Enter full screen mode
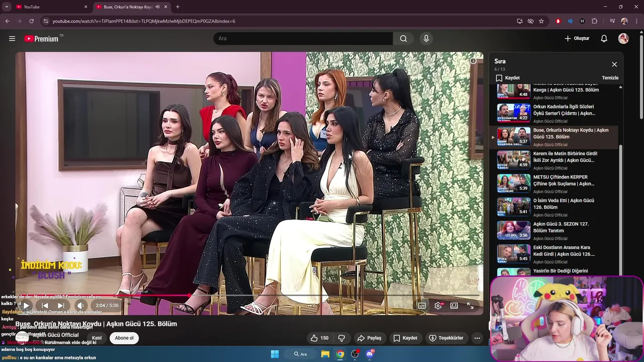This screenshot has height=362, width=644. click(470, 305)
